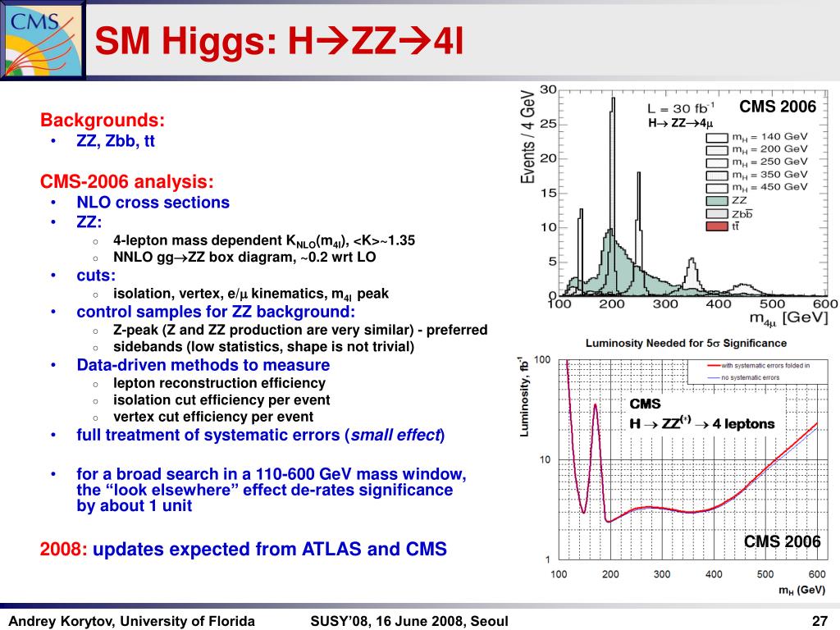Click the 'm4μ [GeV]' axis label
This screenshot has width=840, height=630.
pos(788,317)
